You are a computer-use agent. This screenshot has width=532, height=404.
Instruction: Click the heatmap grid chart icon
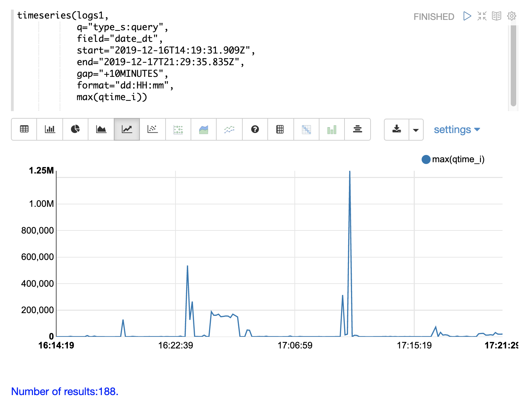pyautogui.click(x=306, y=129)
